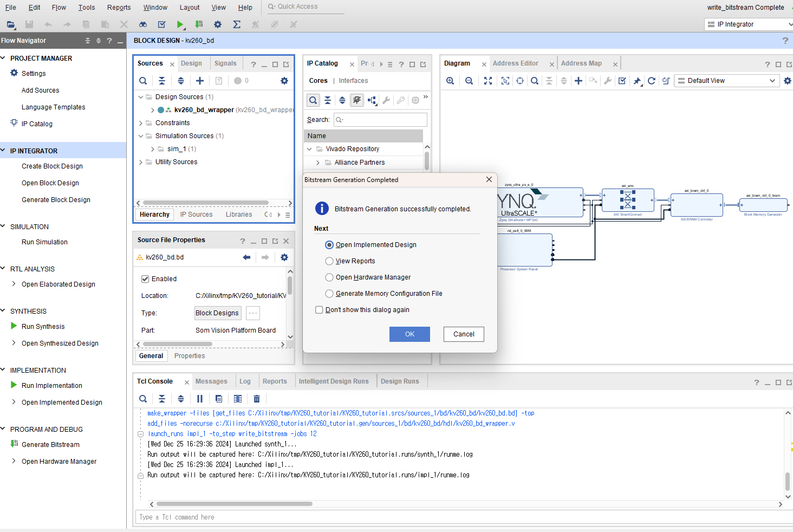Expand the sim_1 node

[153, 149]
